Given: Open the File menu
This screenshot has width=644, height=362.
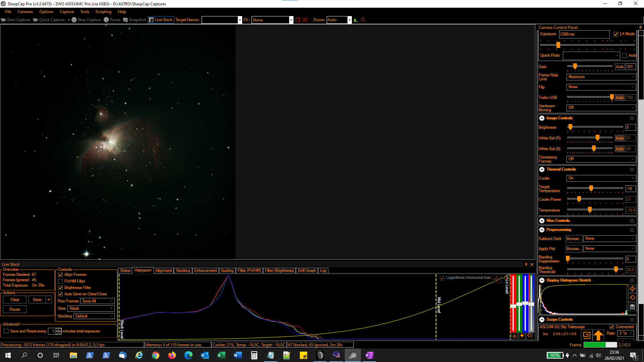Looking at the screenshot, I should [x=8, y=12].
